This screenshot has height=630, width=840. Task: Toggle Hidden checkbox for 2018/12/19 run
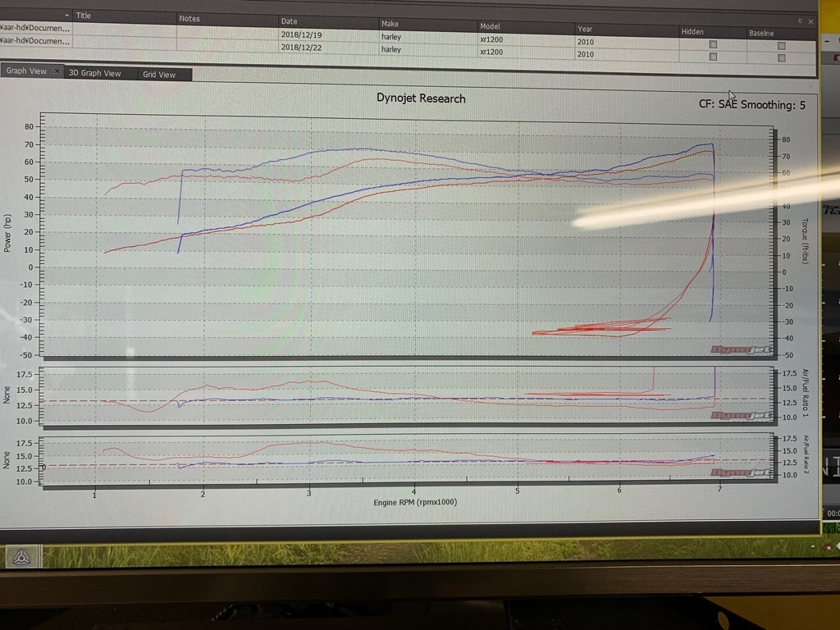coord(713,44)
